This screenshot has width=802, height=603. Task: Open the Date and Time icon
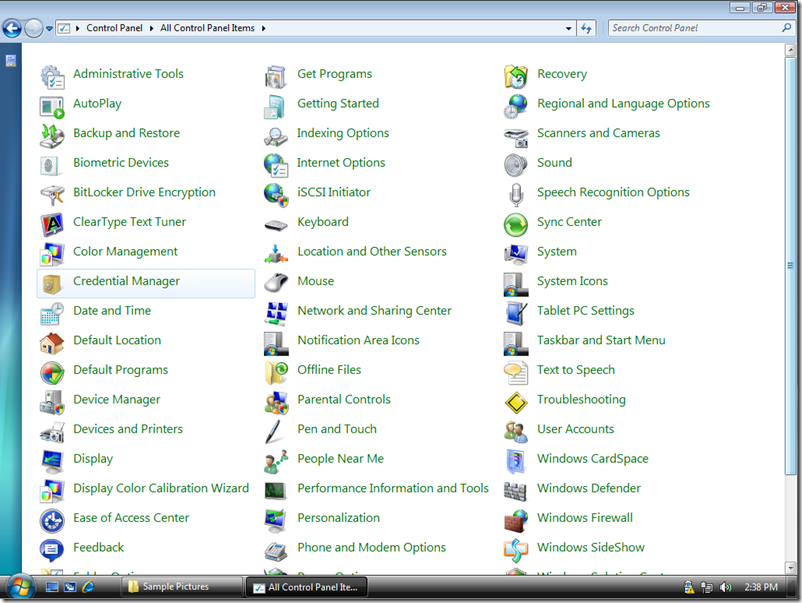click(52, 314)
